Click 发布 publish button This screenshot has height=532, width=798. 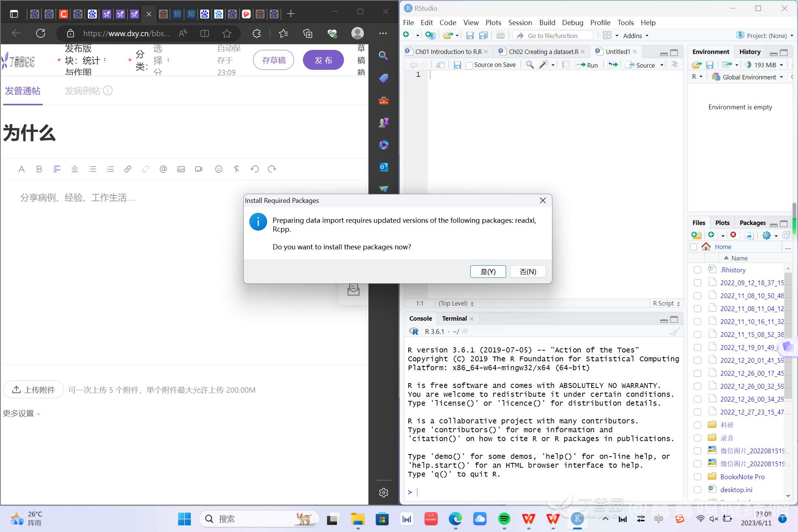coord(323,60)
